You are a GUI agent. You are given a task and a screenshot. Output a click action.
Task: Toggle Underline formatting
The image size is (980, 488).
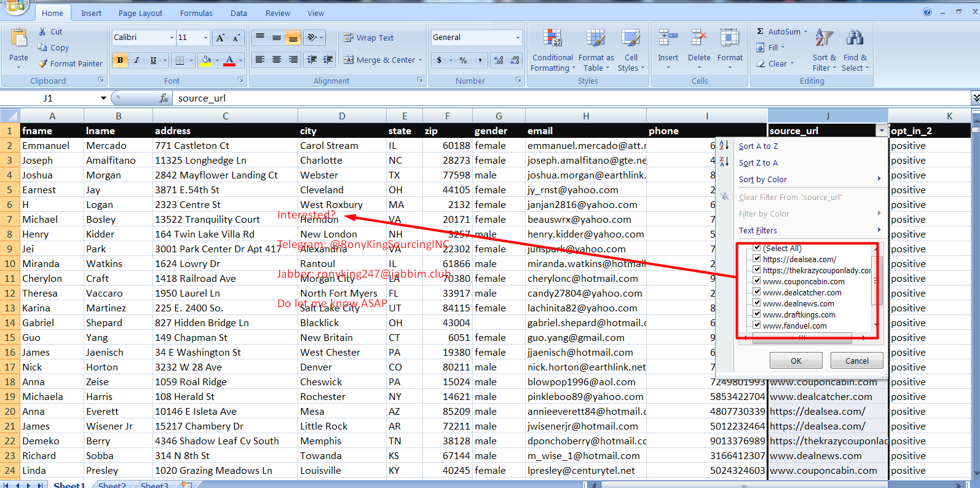coord(153,60)
